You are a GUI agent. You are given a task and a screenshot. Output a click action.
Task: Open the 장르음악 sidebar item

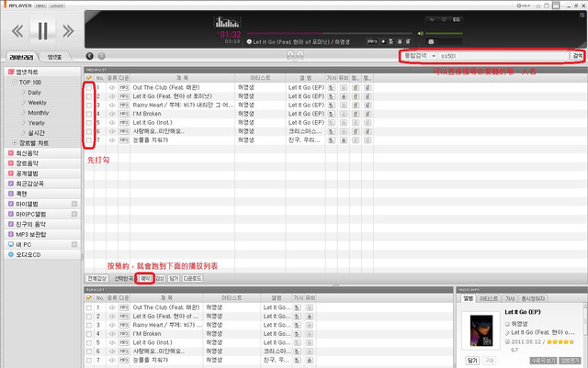27,163
